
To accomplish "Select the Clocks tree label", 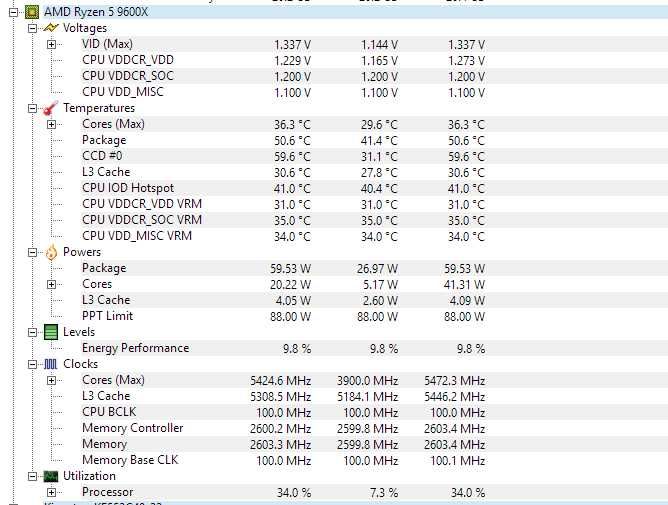I will click(x=80, y=364).
